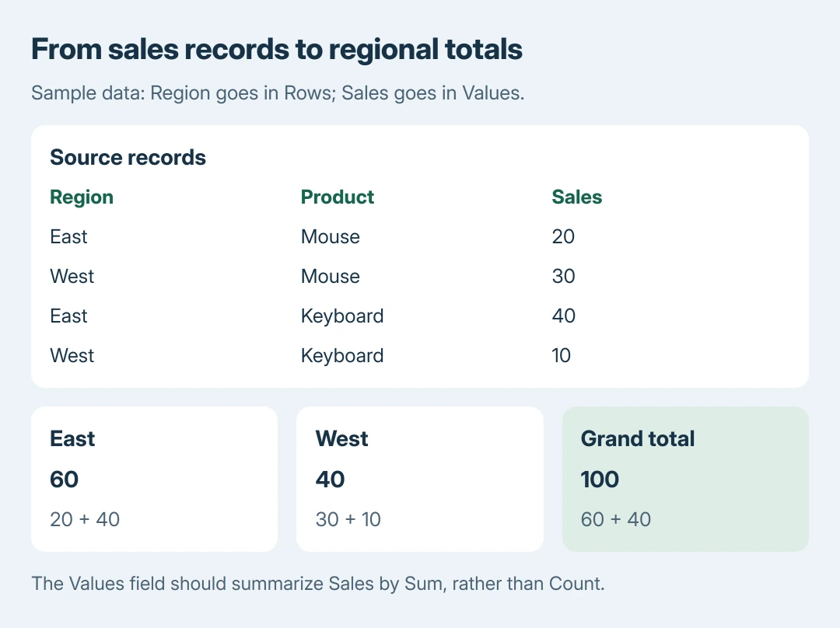Click the West total value 40
The image size is (840, 628).
coord(330,480)
